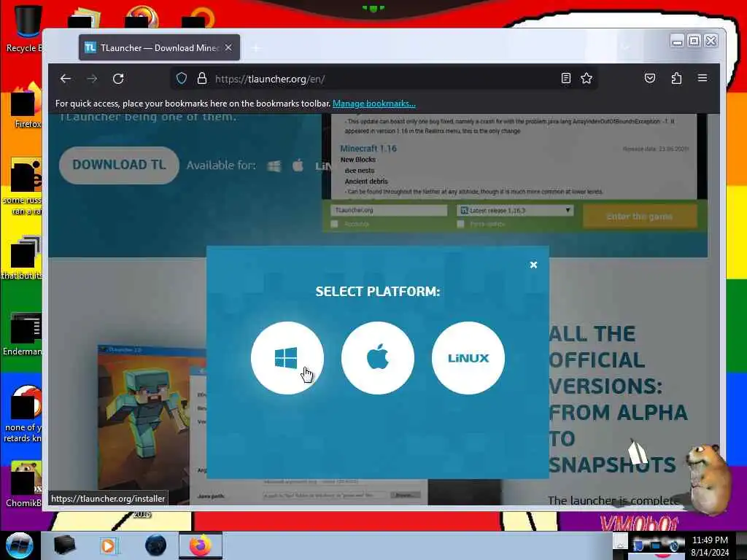Open the black box taskbar icon
The height and width of the screenshot is (560, 747).
click(x=64, y=545)
